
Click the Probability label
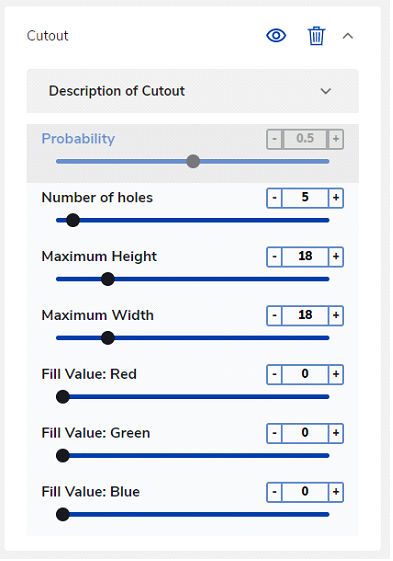tap(78, 139)
